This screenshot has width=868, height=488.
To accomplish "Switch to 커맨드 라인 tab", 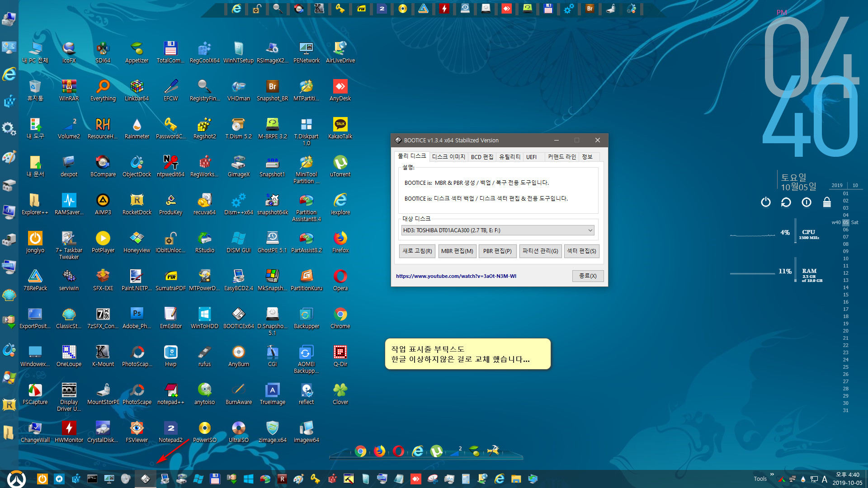I will pos(562,157).
